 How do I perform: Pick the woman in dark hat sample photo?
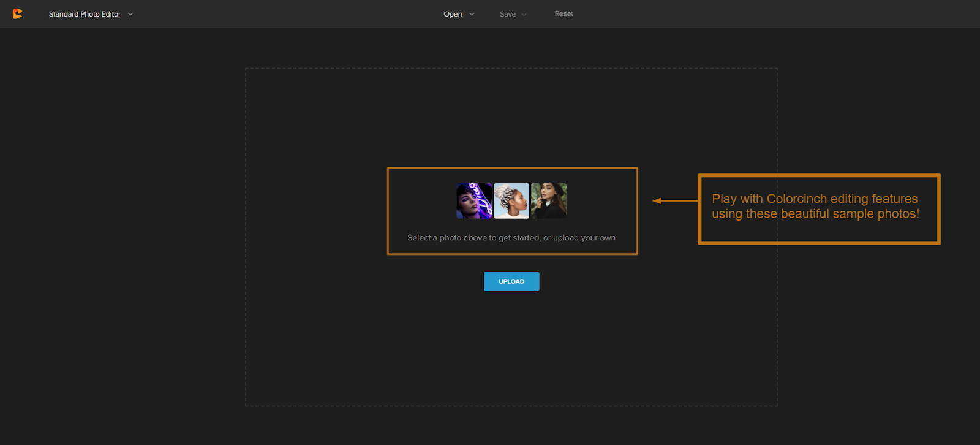(549, 201)
